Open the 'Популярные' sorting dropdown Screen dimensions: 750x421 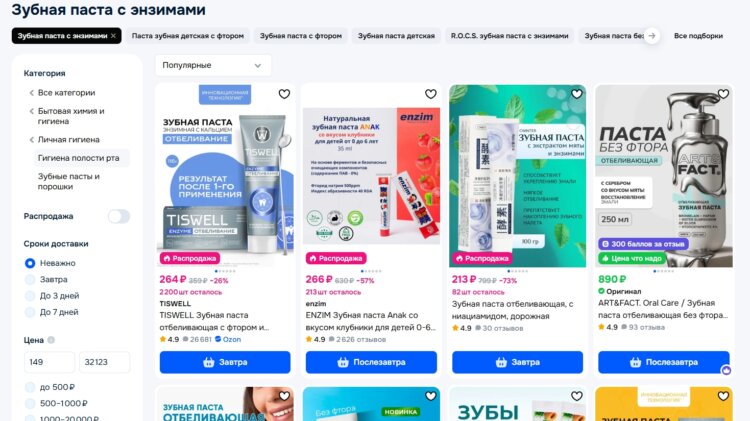213,65
